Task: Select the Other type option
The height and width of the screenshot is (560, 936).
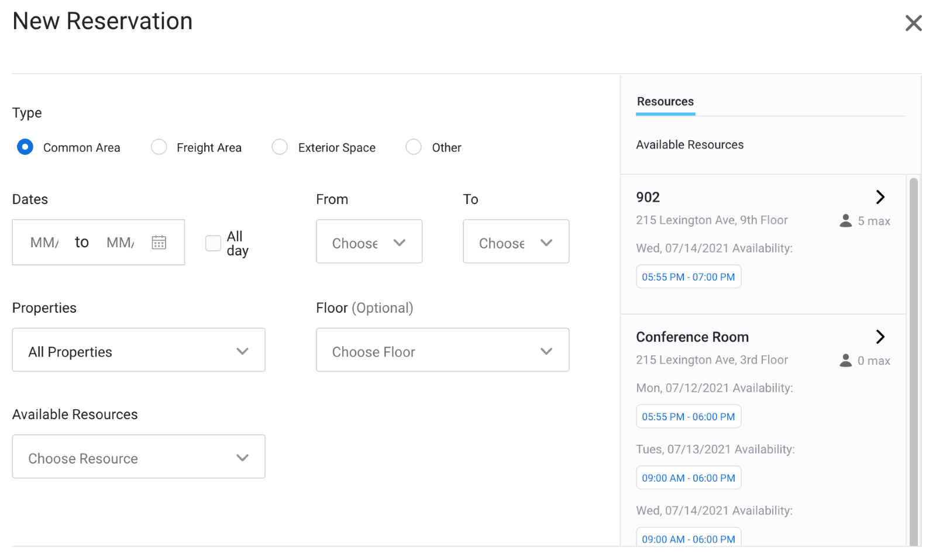Action: pos(414,147)
